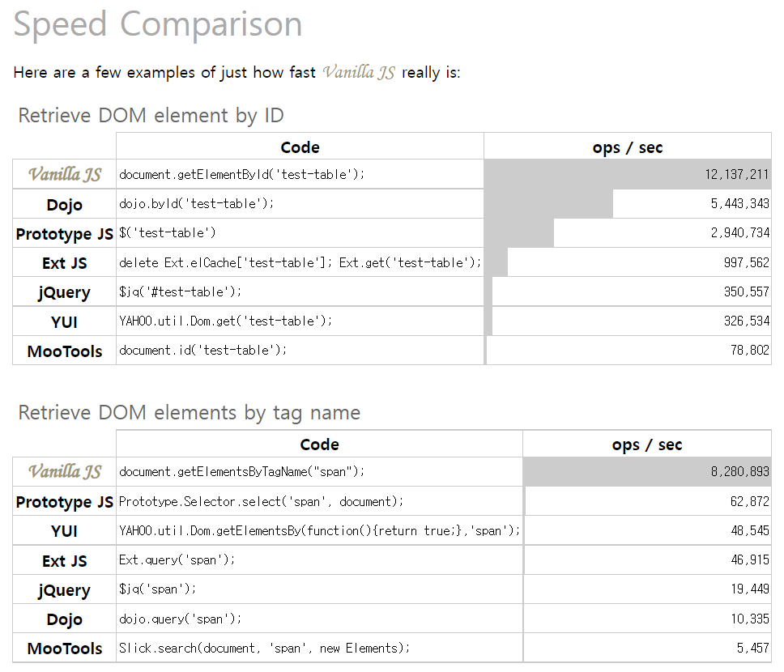Click the 326,534 ops value
The width and height of the screenshot is (784, 672).
[x=747, y=321]
